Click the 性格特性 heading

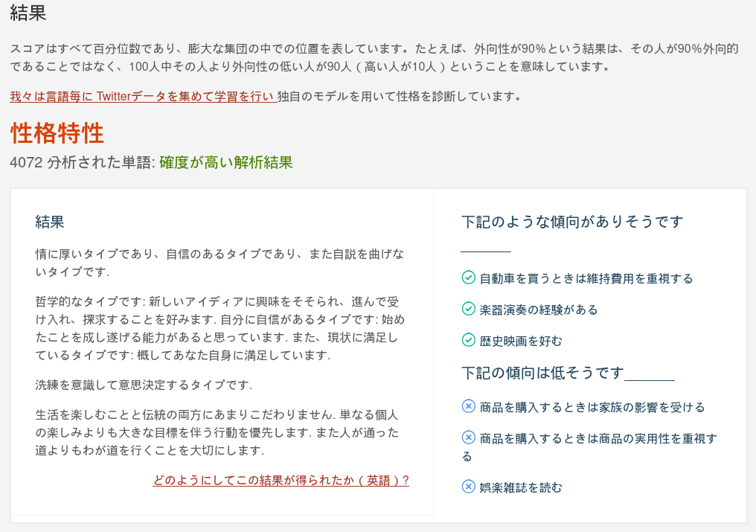pos(56,136)
